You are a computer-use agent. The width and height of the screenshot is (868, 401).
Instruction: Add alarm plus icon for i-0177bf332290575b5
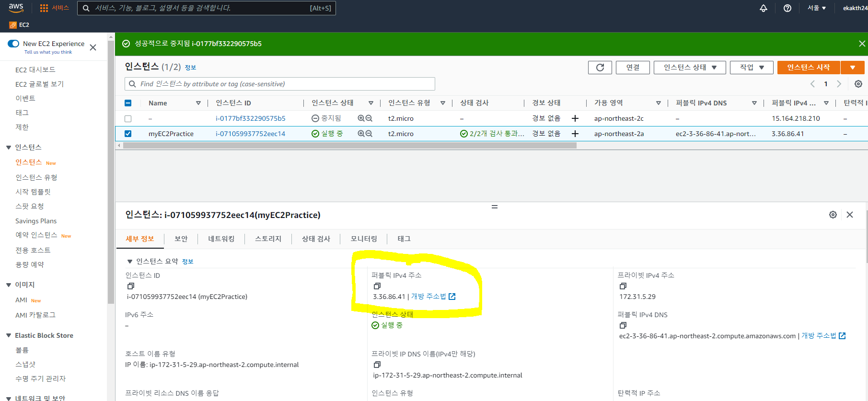575,118
